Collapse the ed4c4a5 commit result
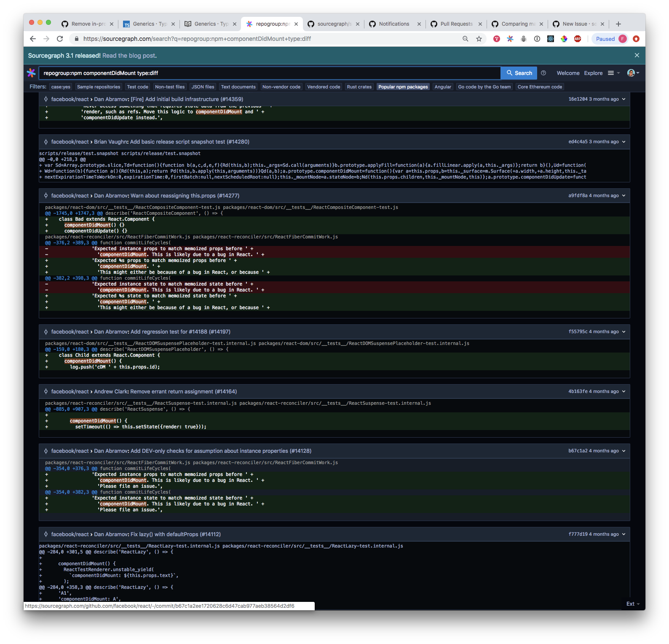669x644 pixels. [x=624, y=142]
